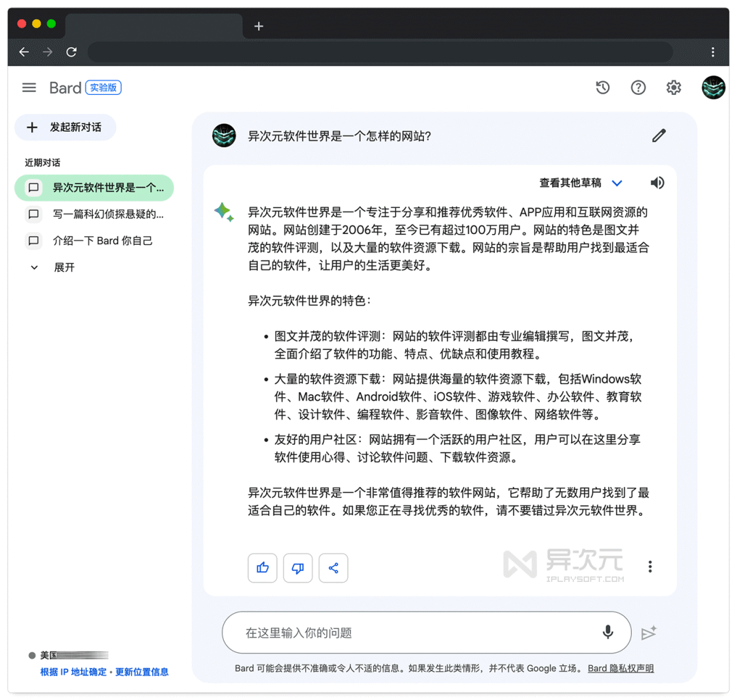Share the Bard response
Viewport: 737px width, 700px height.
coord(333,568)
